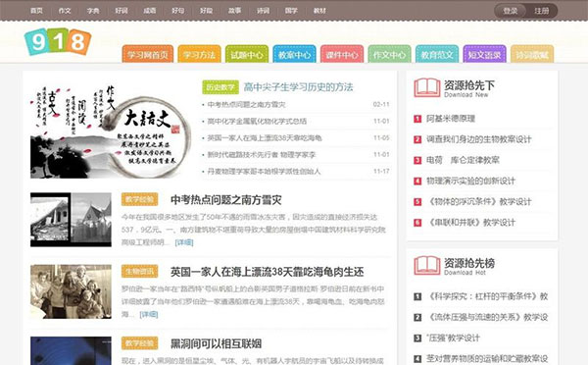Click the book icon beside 资源抢先榜
The width and height of the screenshot is (588, 365).
(426, 266)
